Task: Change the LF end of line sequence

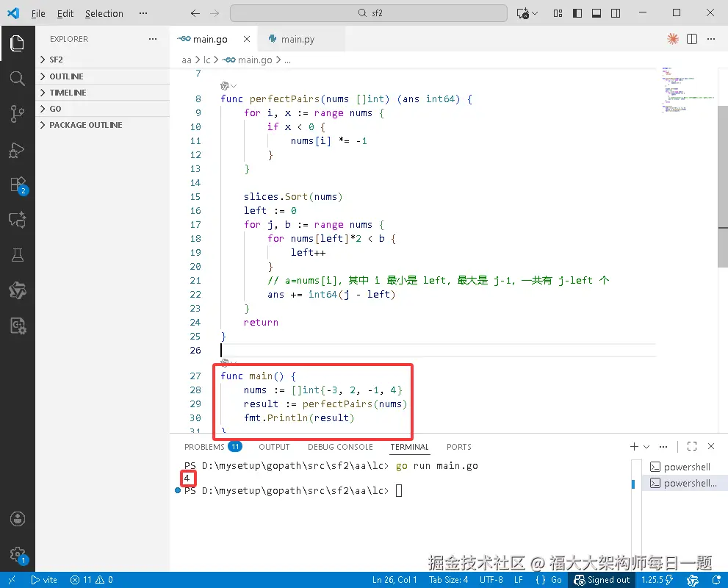Action: pos(518,580)
